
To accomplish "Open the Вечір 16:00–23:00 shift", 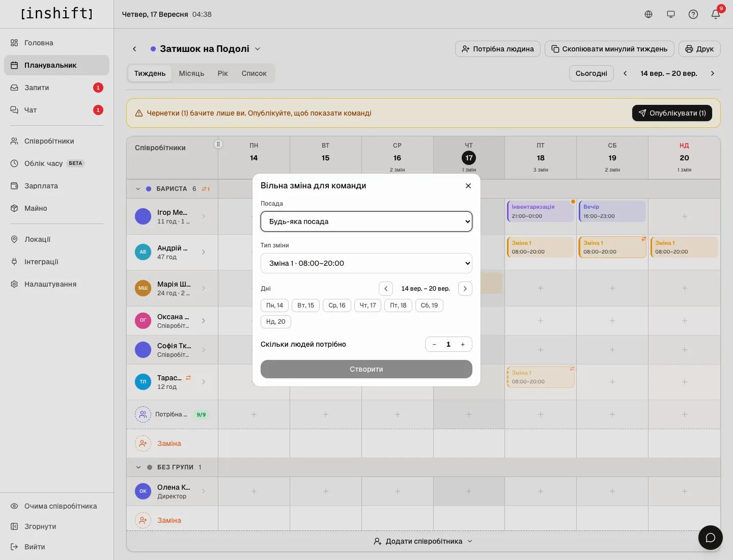I will click(612, 211).
